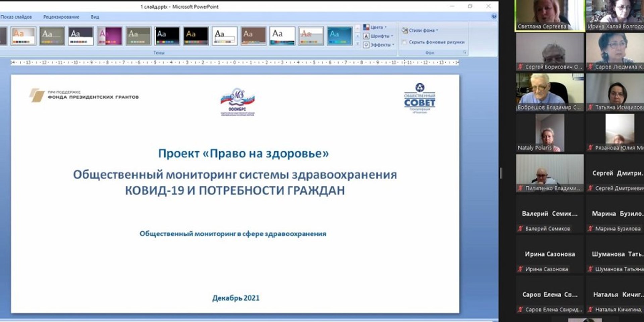
Task: Select Светлана Сергеева's video tile
Action: tap(550, 15)
